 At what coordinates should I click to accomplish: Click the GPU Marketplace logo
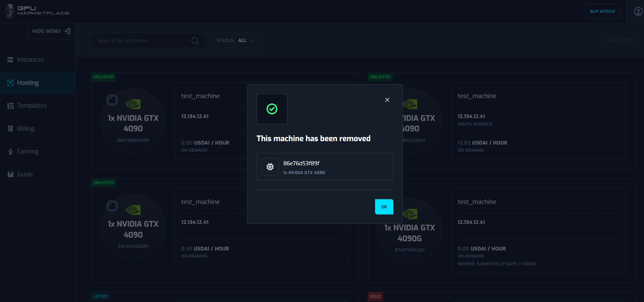pos(37,11)
